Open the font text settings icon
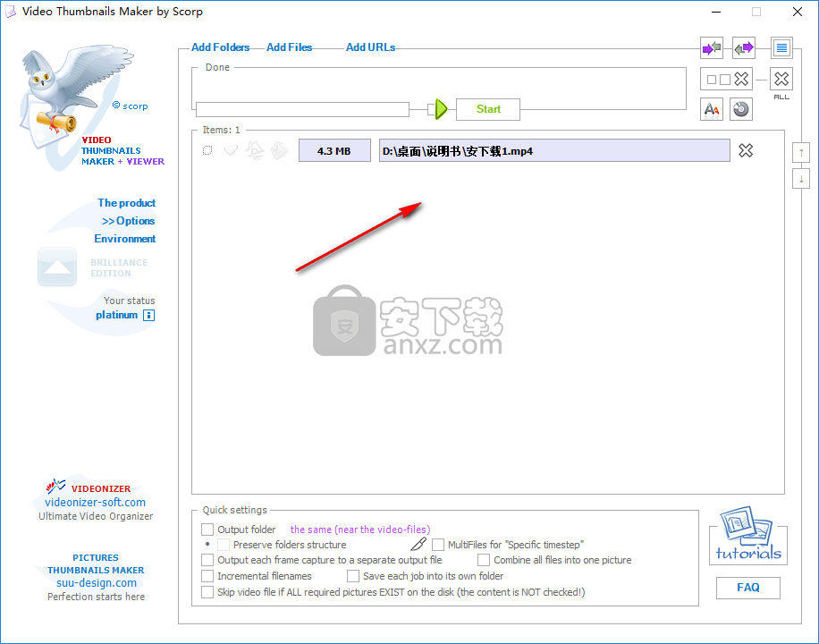Viewport: 819px width, 644px height. (x=712, y=109)
